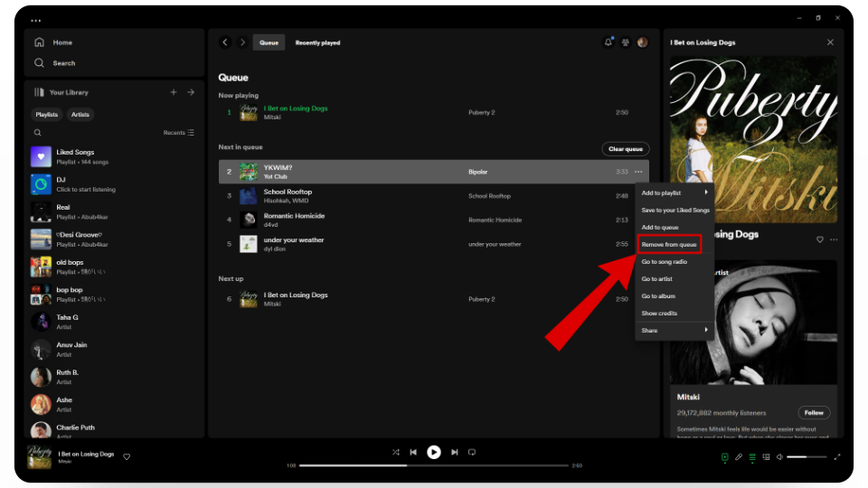The image size is (868, 488).
Task: Open the Connect to a device icon
Action: pyautogui.click(x=766, y=457)
